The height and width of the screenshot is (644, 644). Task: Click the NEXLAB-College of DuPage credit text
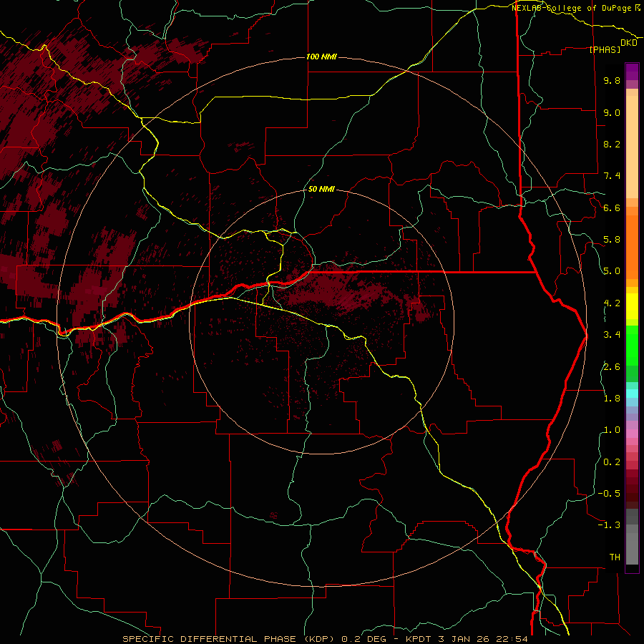(571, 8)
